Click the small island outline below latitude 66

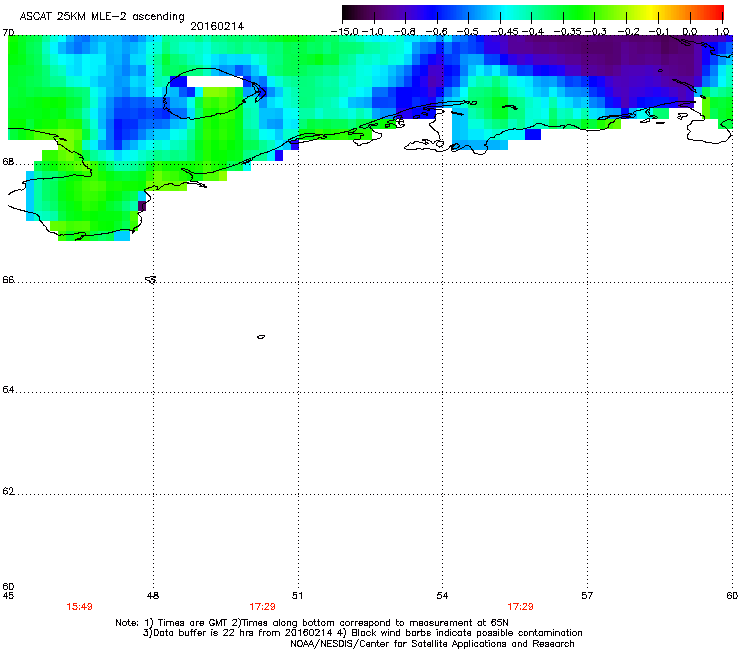[x=261, y=337]
